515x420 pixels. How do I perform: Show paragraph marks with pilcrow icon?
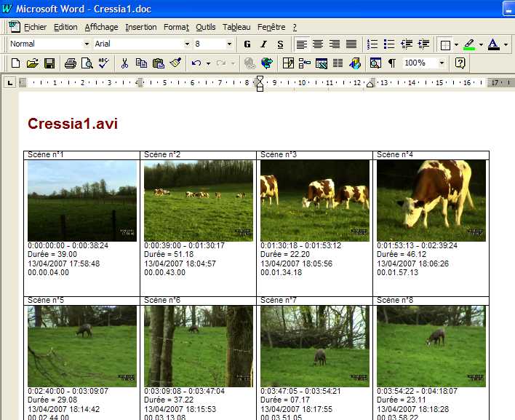[x=392, y=63]
